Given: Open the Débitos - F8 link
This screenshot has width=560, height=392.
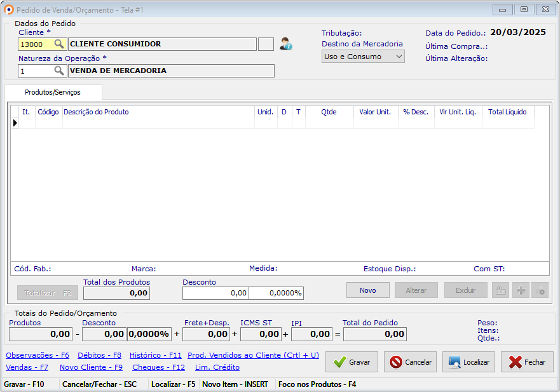Looking at the screenshot, I should [99, 355].
